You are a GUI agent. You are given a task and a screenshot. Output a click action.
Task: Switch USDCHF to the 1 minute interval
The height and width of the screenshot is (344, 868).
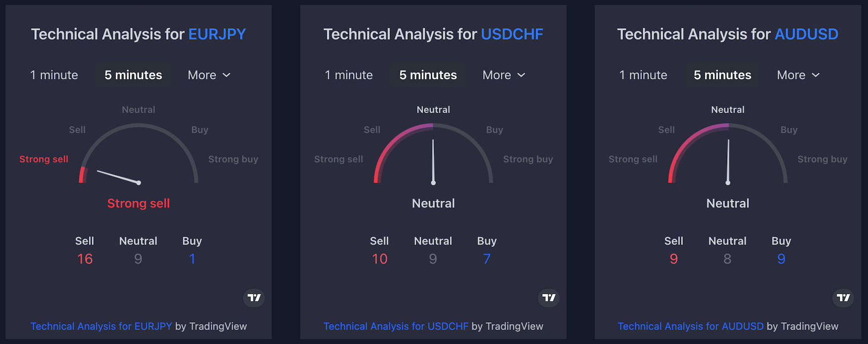click(349, 75)
